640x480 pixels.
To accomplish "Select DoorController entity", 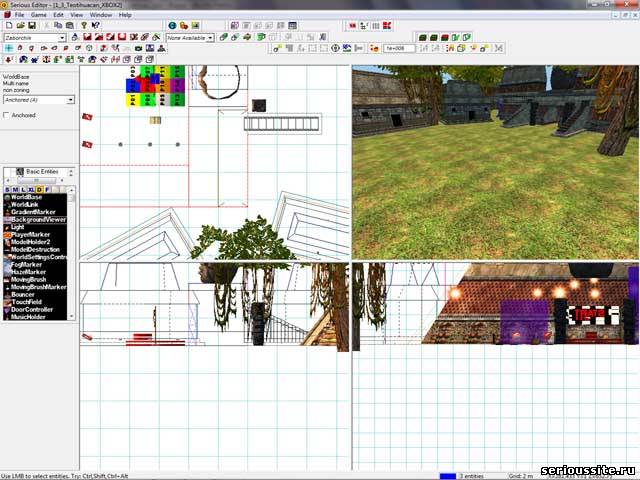I will [35, 309].
